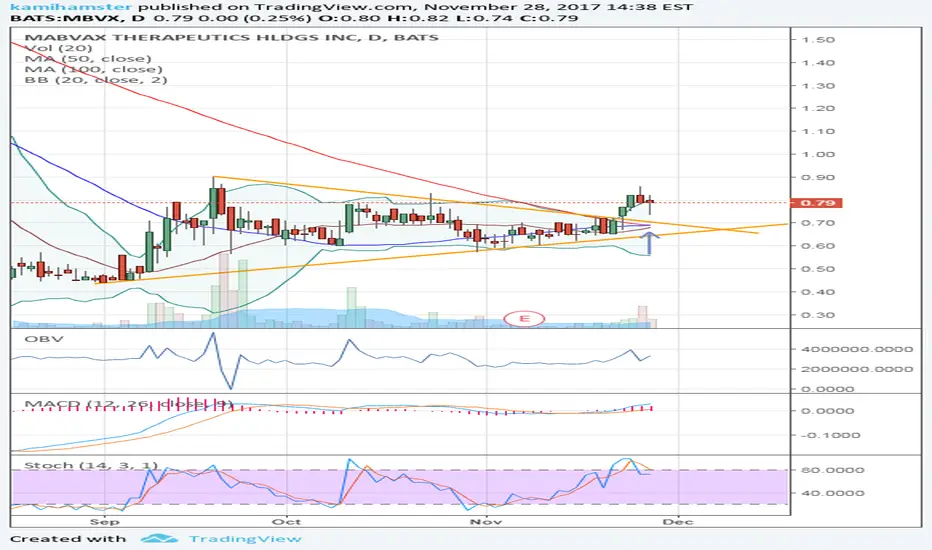The width and height of the screenshot is (932, 550).
Task: Click the 1.50 price axis label
Action: (x=818, y=40)
